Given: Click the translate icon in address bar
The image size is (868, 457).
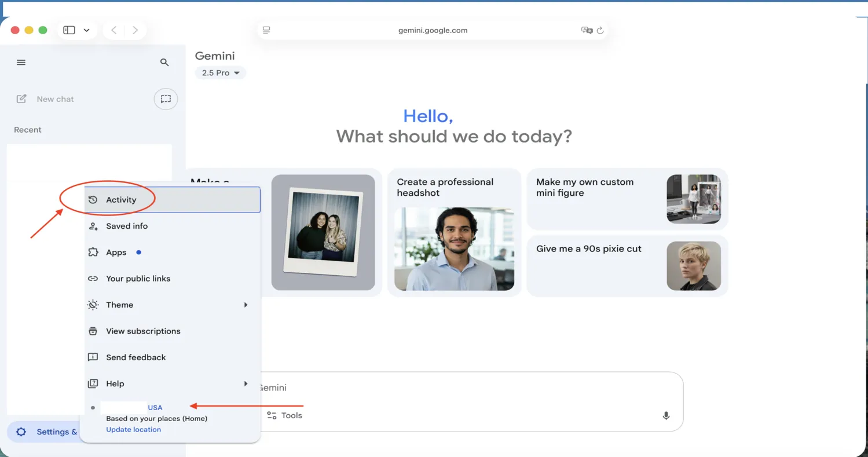Looking at the screenshot, I should tap(586, 31).
